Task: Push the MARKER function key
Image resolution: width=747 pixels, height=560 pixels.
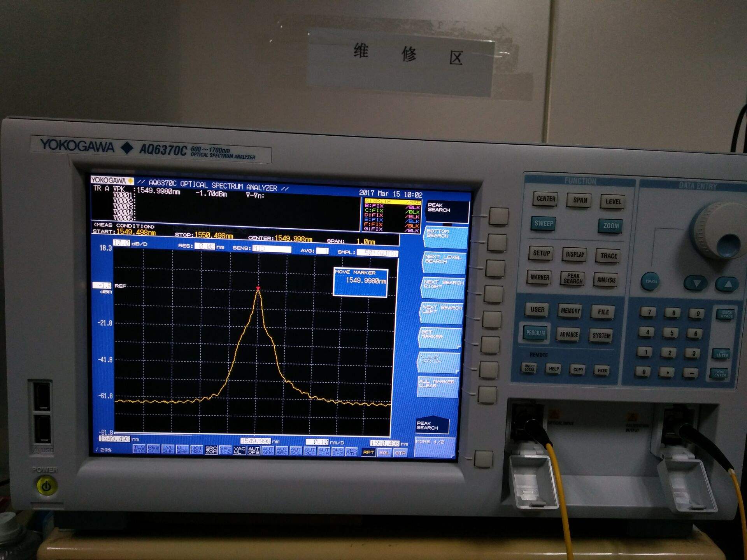Action: (x=539, y=278)
